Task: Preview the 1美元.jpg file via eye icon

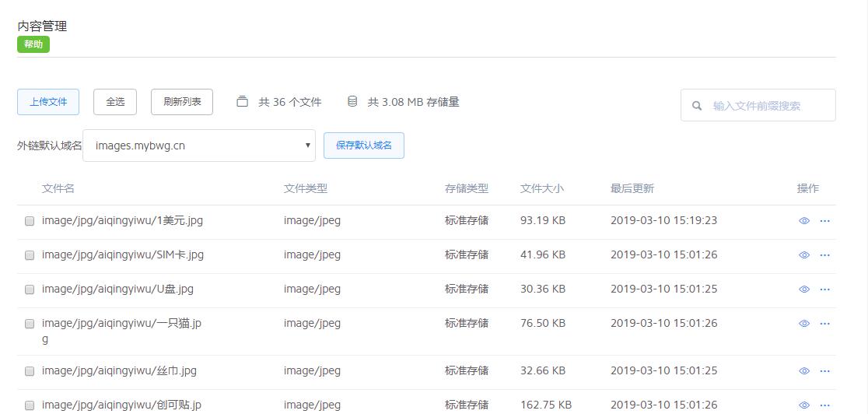Action: [804, 221]
